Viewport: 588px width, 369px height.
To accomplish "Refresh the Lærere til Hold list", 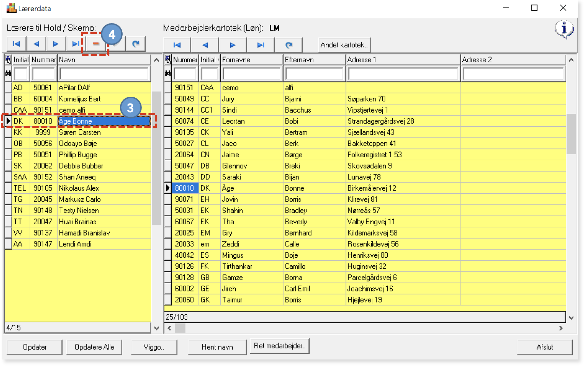I will [136, 44].
